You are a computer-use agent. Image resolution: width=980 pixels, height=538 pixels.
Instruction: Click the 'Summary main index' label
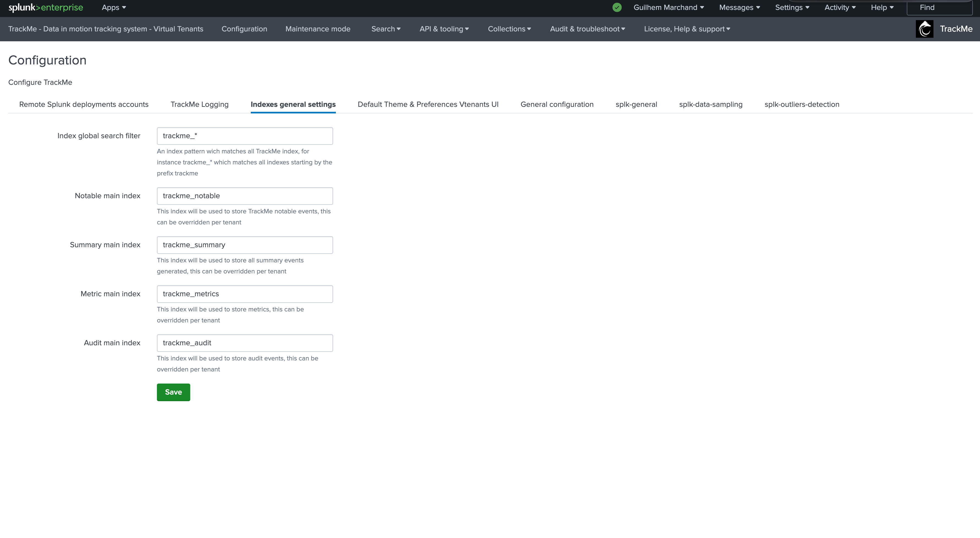pyautogui.click(x=105, y=245)
